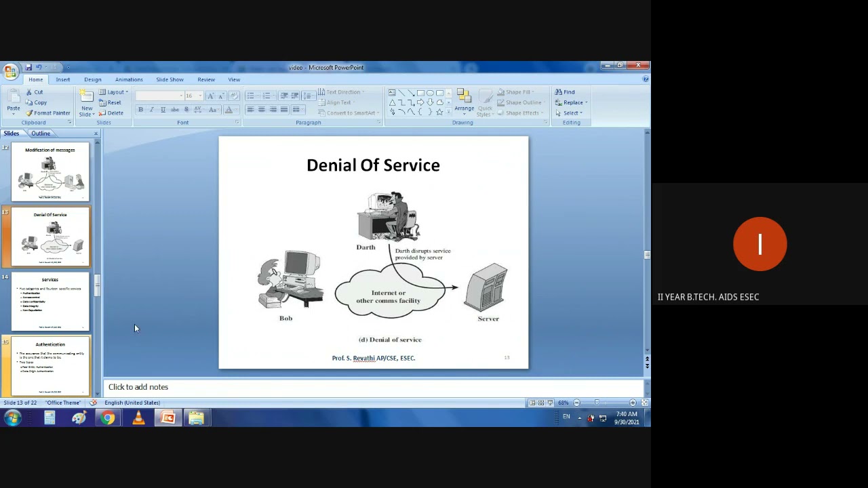Image resolution: width=868 pixels, height=488 pixels.
Task: Open the Review ribbon tab
Action: pos(206,79)
